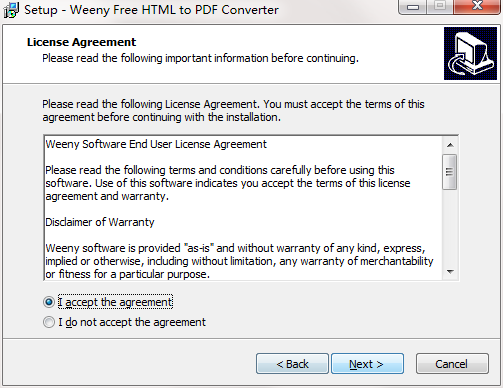The height and width of the screenshot is (388, 503).
Task: Click empty scrollbar track below the thumb
Action: (x=450, y=227)
